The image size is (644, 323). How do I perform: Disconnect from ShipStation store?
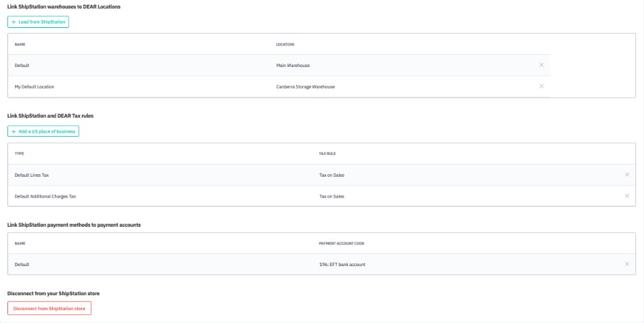coord(49,308)
